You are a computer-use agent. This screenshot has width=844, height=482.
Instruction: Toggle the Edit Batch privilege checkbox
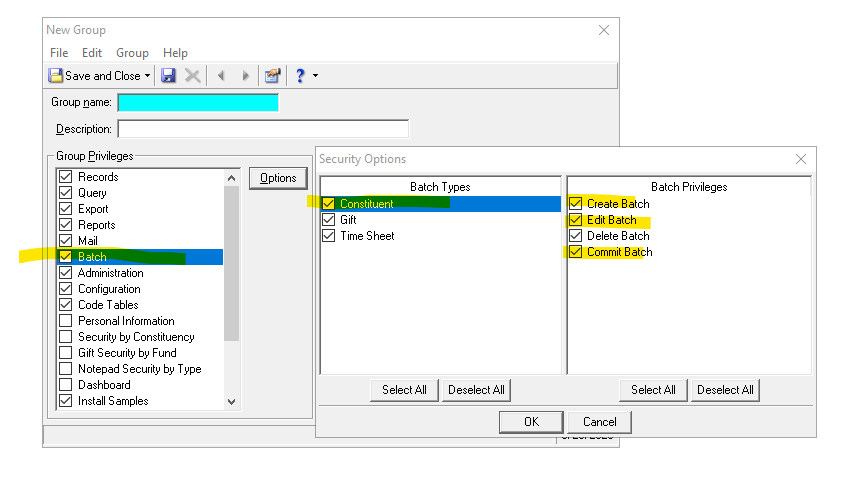pos(575,220)
